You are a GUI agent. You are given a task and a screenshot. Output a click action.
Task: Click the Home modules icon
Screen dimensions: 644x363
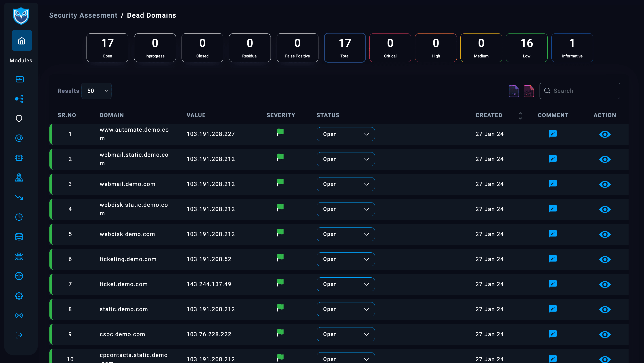coord(22,40)
